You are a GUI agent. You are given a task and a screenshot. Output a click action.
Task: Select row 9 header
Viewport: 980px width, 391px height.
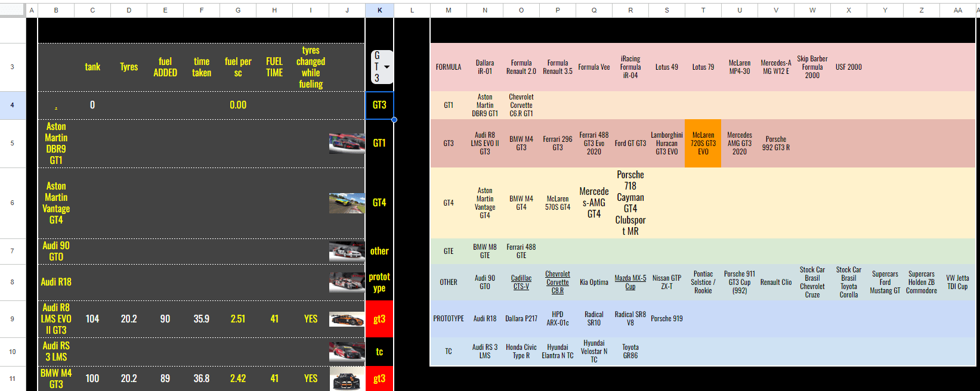(13, 319)
